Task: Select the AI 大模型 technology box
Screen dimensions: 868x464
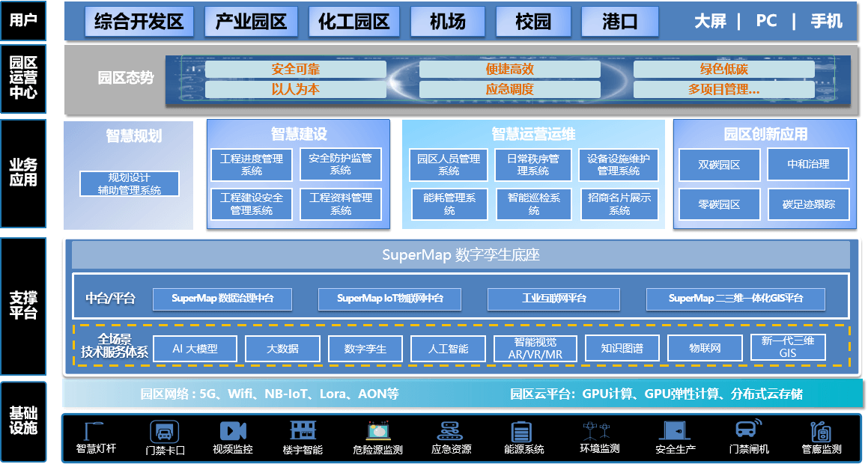Action: pos(195,349)
